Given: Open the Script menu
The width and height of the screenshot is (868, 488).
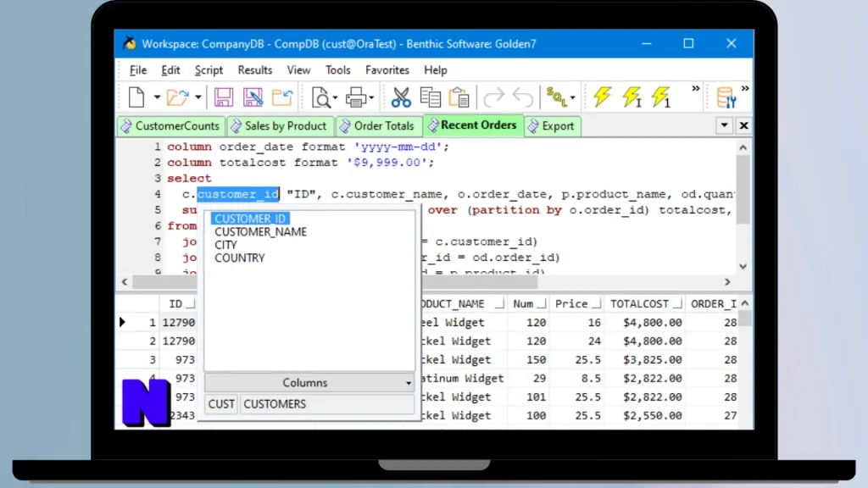Looking at the screenshot, I should [209, 70].
